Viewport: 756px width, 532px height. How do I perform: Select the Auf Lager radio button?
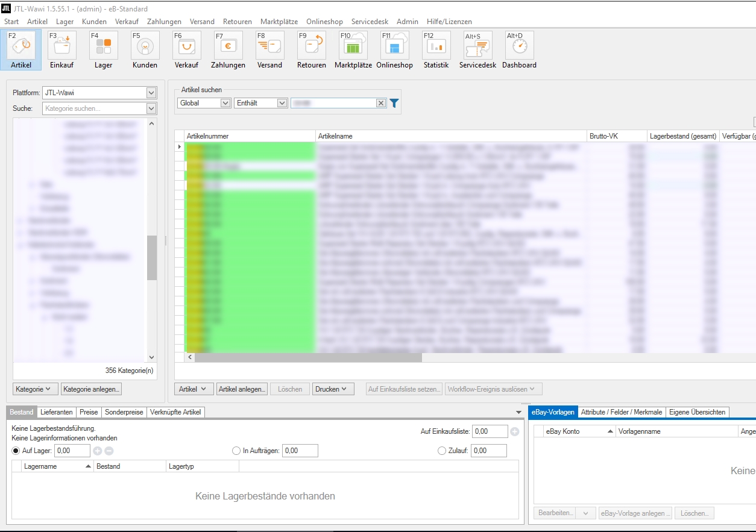pos(16,451)
